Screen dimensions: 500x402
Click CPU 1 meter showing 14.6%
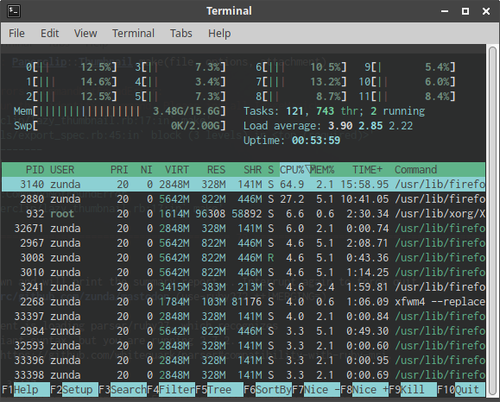[72, 82]
